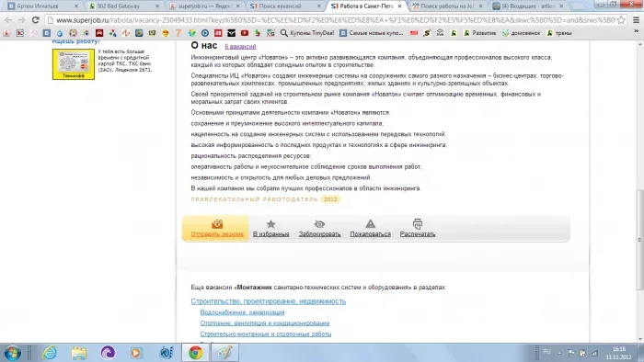Open the 'домовенок' bookmark
Viewport: 644px width, 362px height.
click(x=522, y=33)
